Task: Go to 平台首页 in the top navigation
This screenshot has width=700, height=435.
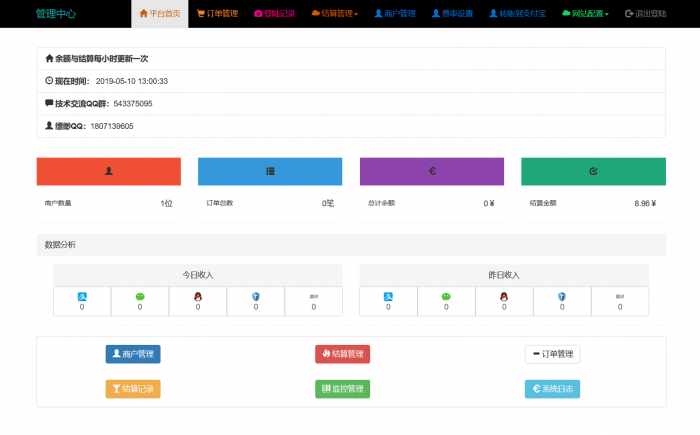Action: click(160, 14)
